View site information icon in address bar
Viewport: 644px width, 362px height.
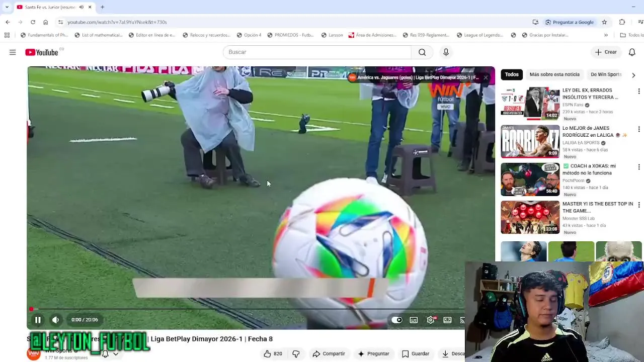tap(60, 22)
